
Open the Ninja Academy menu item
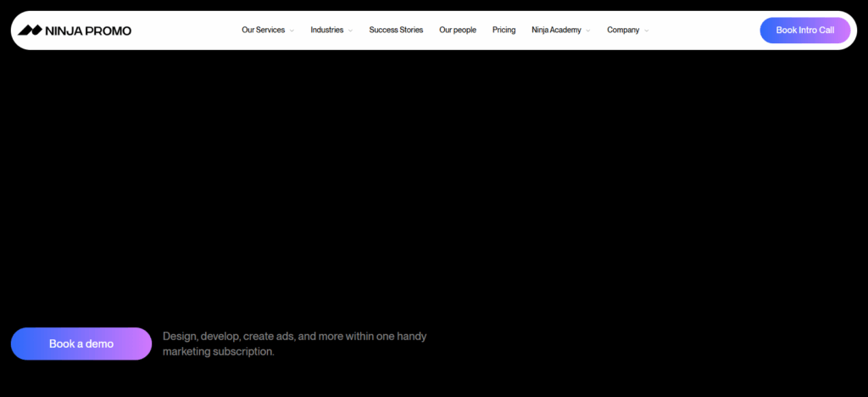click(x=556, y=31)
